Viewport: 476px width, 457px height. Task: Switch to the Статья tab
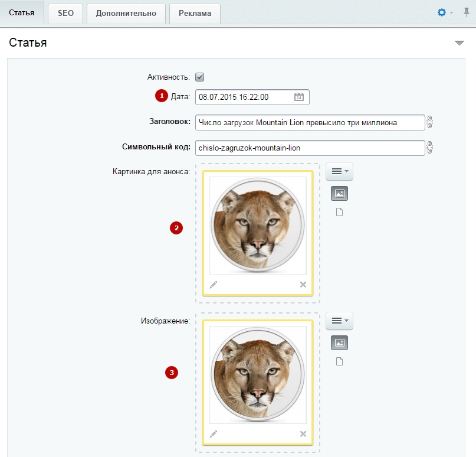tap(22, 13)
